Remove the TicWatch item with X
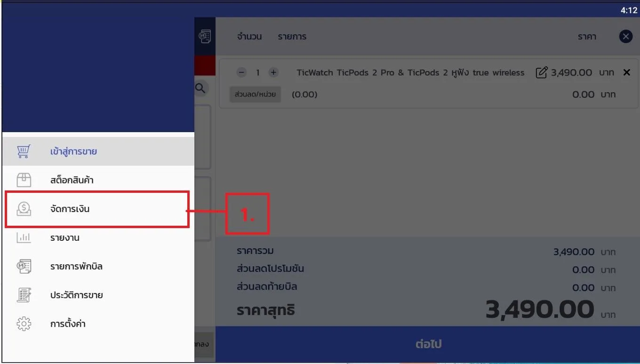This screenshot has height=364, width=640. [626, 72]
